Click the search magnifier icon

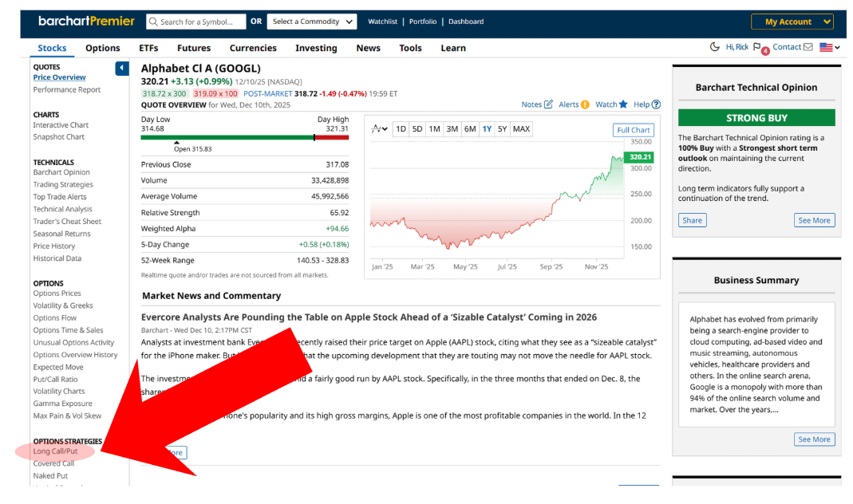(153, 22)
